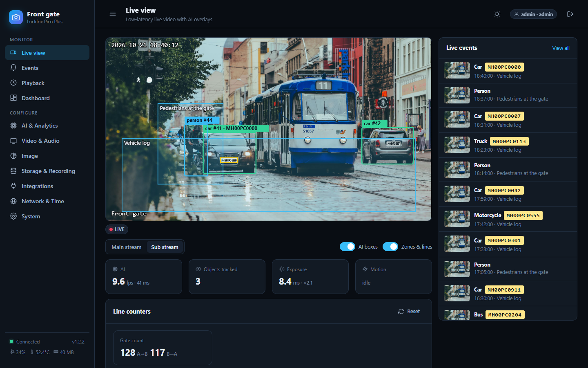Click the Playback clock icon
Image resolution: width=588 pixels, height=368 pixels.
(x=13, y=83)
